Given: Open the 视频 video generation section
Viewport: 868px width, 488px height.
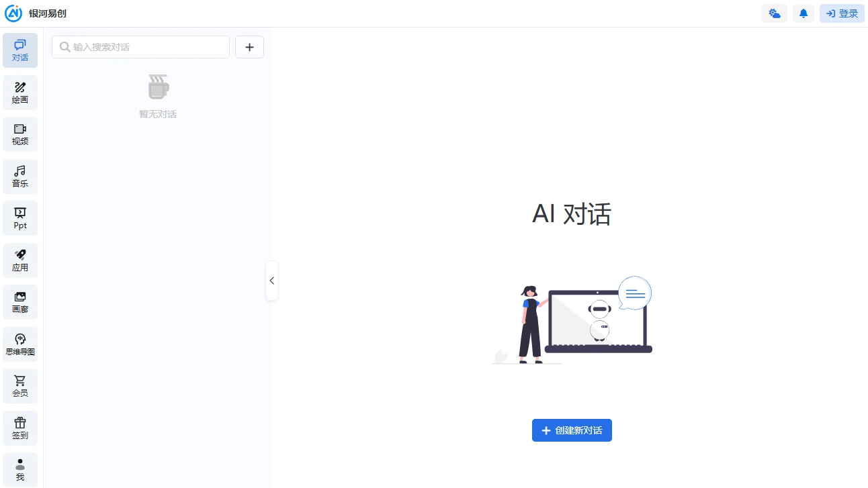Looking at the screenshot, I should [x=20, y=134].
